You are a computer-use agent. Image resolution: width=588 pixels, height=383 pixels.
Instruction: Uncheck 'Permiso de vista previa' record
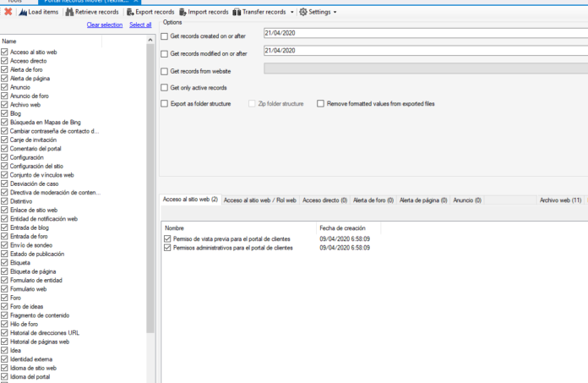point(167,239)
